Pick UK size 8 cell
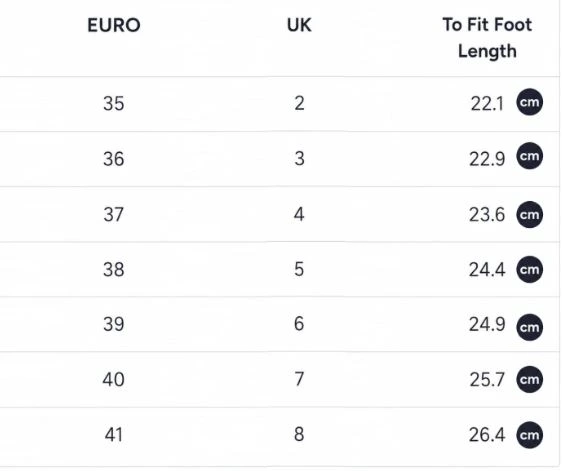562x471 pixels. [x=299, y=434]
